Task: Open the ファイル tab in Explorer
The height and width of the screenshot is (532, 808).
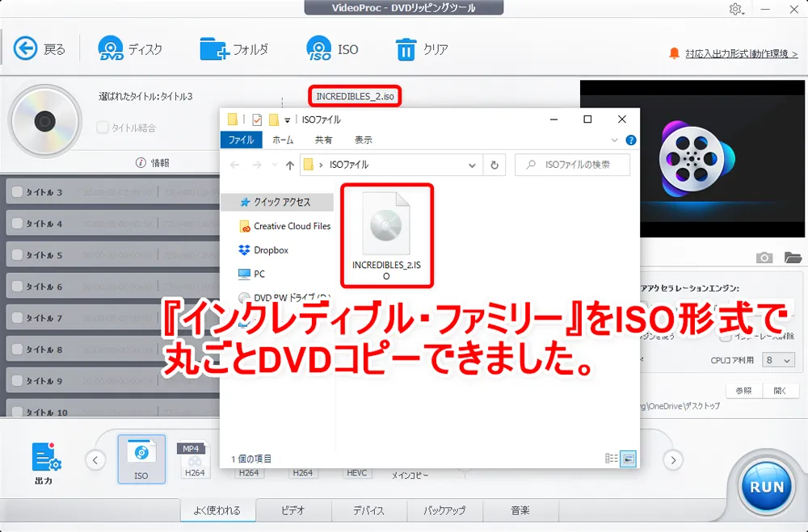Action: coord(241,140)
